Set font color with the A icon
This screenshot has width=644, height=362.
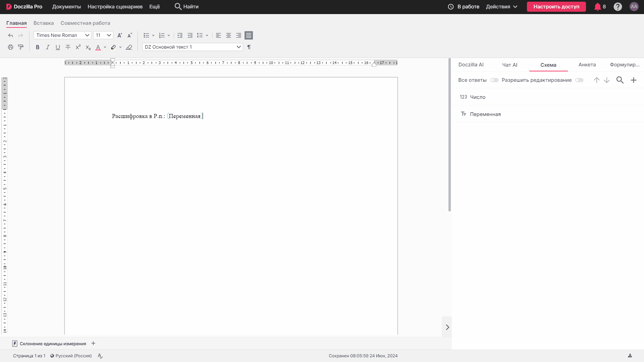98,47
